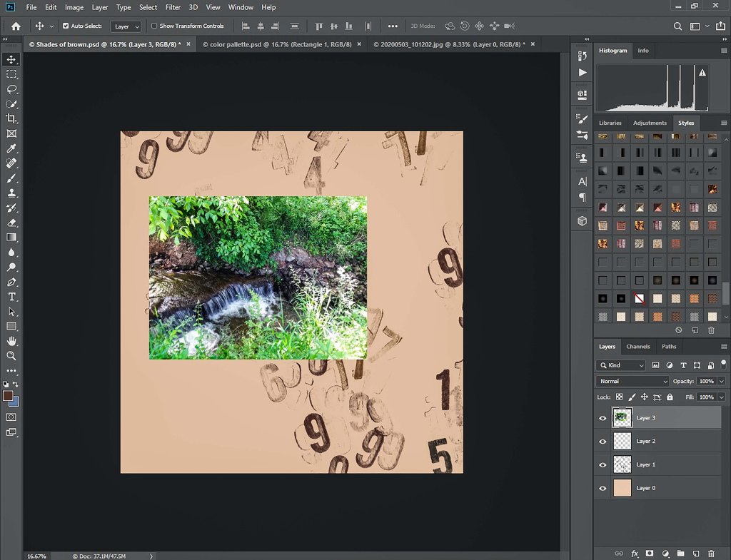Toggle the Auto-Select checkbox
731x560 pixels.
(66, 26)
